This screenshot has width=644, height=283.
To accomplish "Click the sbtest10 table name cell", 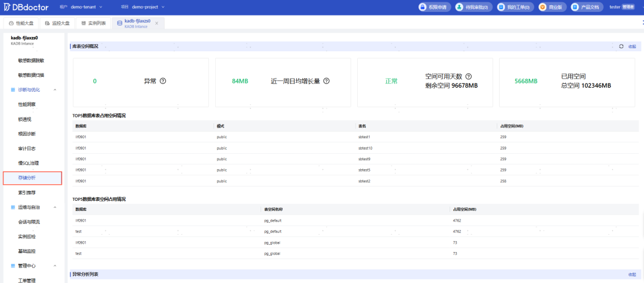I will coord(365,148).
